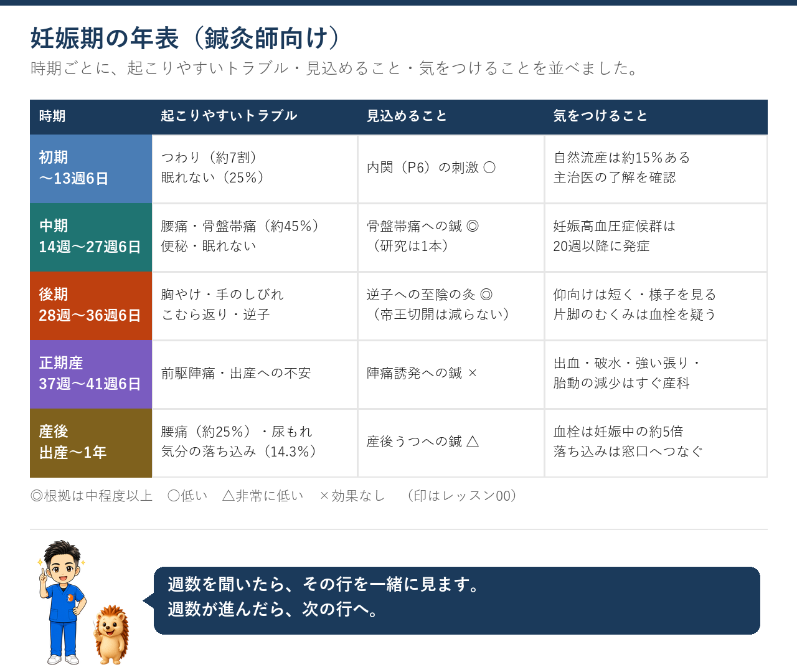Select the "起こりやすいトラブル" column header

(255, 116)
